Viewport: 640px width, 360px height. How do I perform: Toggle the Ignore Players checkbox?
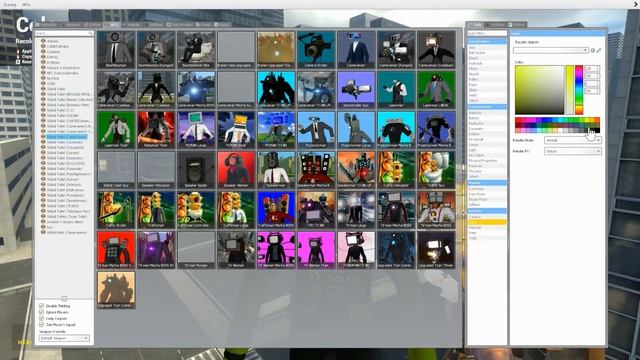pos(41,312)
